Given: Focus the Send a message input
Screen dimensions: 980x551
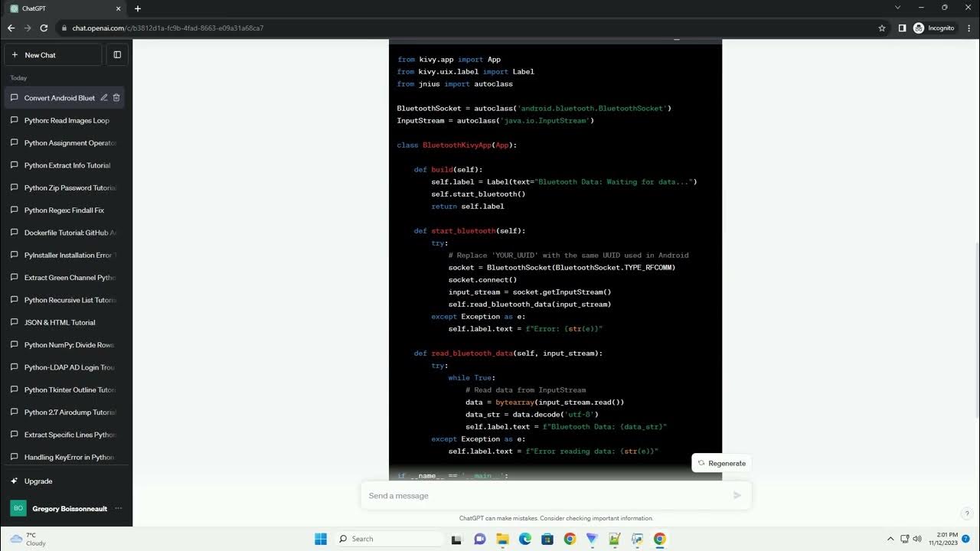Looking at the screenshot, I should (547, 496).
